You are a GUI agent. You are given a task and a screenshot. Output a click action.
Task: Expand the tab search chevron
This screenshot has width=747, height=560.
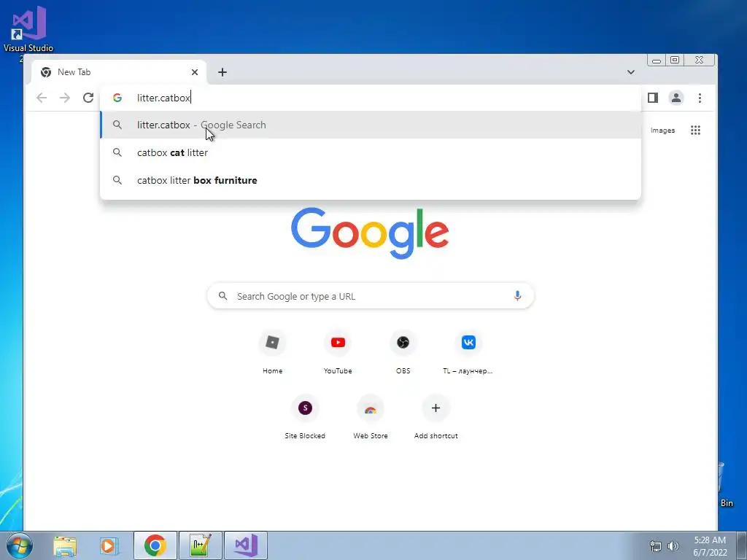point(631,72)
